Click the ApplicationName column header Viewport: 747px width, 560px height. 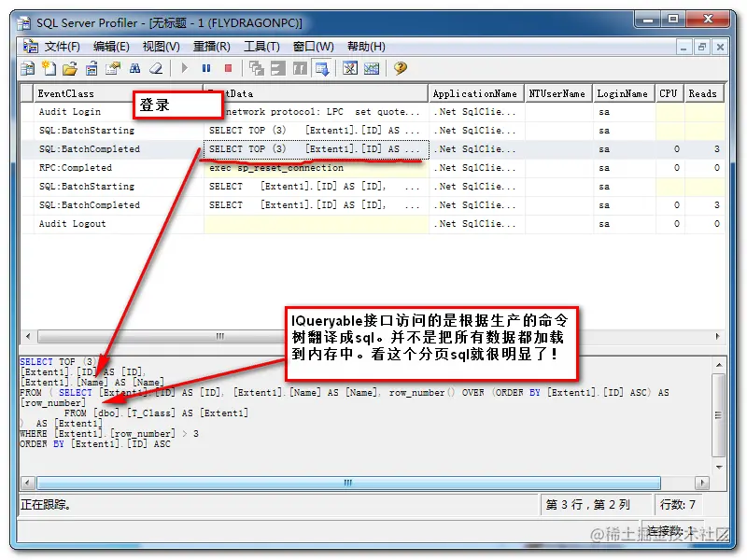(475, 94)
